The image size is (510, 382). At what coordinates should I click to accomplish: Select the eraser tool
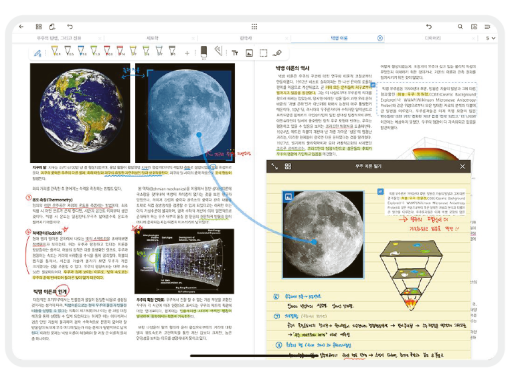pyautogui.click(x=204, y=52)
